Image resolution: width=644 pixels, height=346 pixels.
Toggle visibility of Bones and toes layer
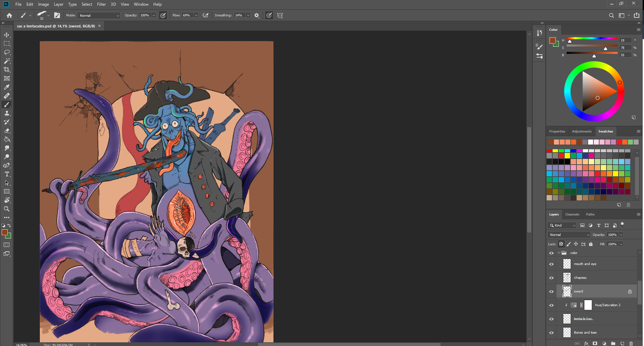tap(551, 333)
